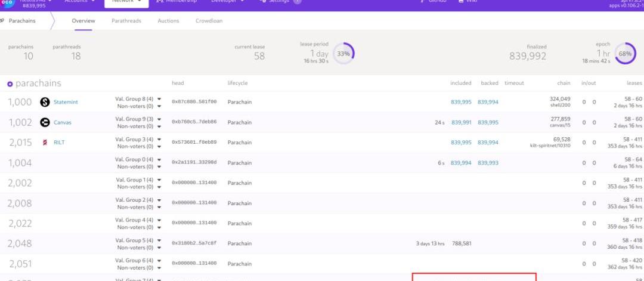This screenshot has width=644, height=281.
Task: Switch to the Overview tab
Action: point(83,20)
